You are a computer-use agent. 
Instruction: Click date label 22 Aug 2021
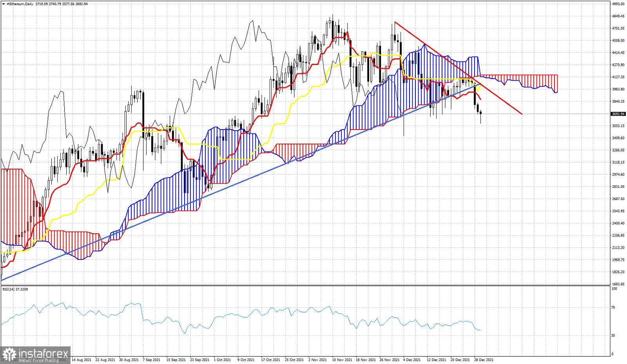tap(105, 360)
